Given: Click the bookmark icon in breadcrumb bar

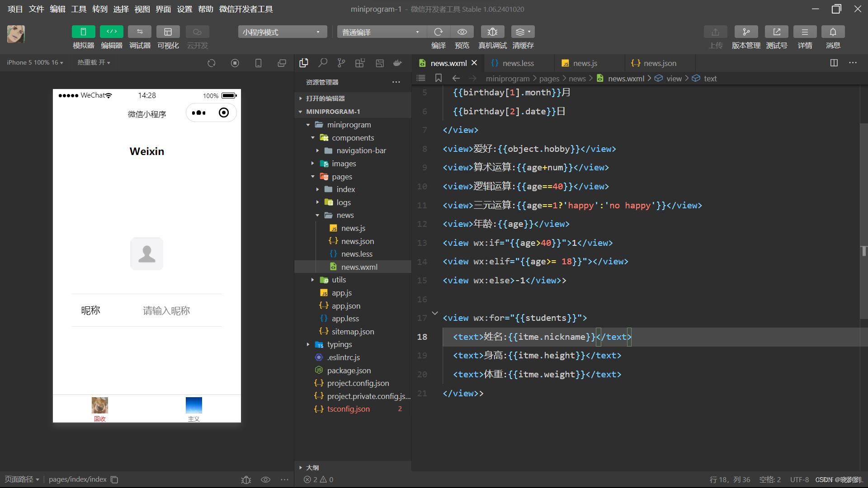Looking at the screenshot, I should click(x=438, y=78).
